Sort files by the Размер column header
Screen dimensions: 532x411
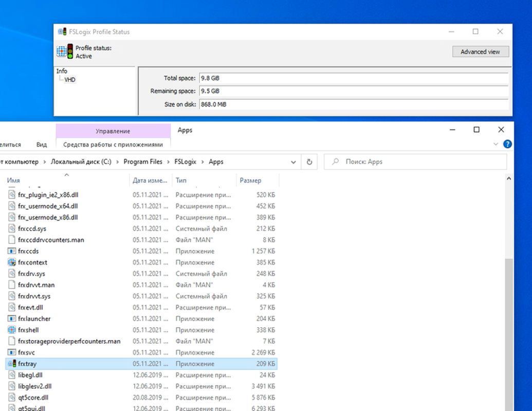point(250,181)
